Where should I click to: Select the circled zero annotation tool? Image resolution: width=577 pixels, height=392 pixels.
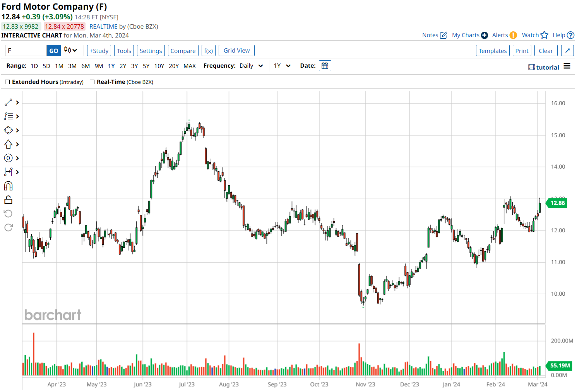click(8, 158)
